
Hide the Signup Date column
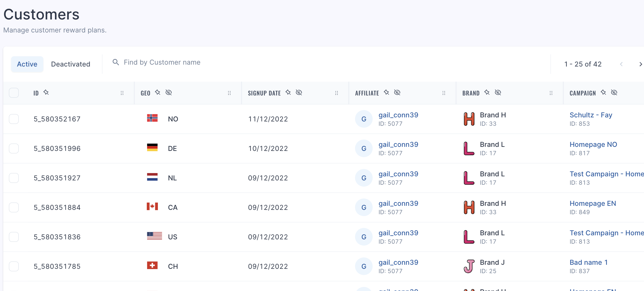point(299,92)
